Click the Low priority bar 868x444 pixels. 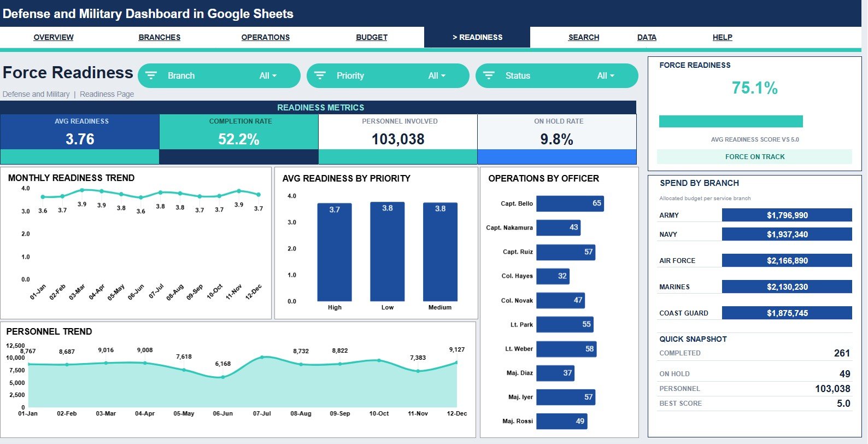pos(388,252)
